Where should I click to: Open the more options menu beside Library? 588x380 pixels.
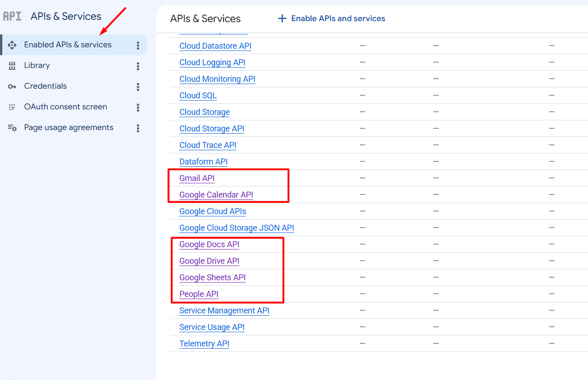(x=138, y=66)
